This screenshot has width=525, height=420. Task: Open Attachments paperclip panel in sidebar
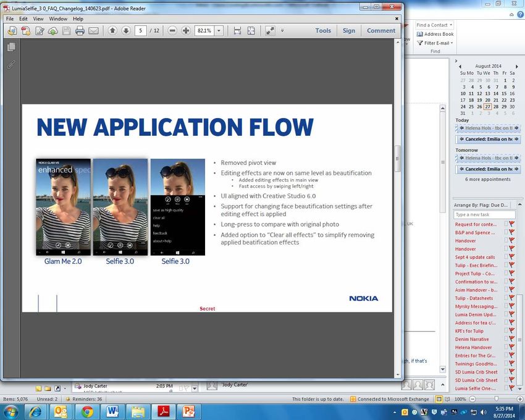click(x=11, y=64)
